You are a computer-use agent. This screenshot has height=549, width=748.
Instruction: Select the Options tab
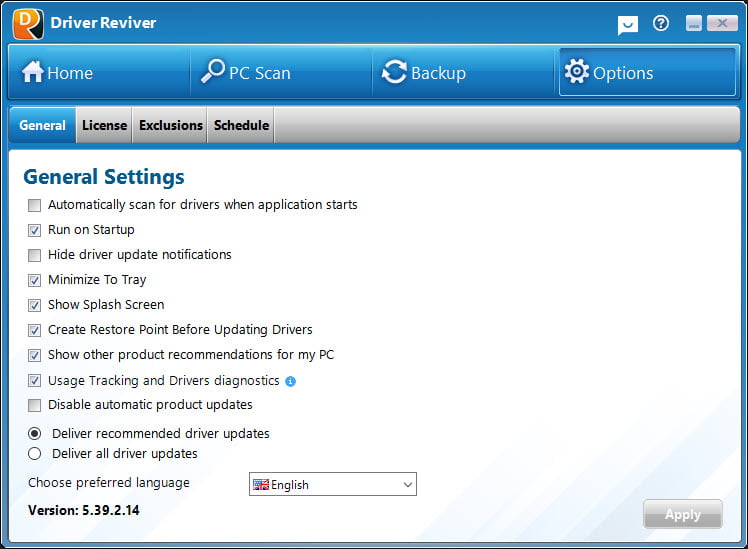647,73
